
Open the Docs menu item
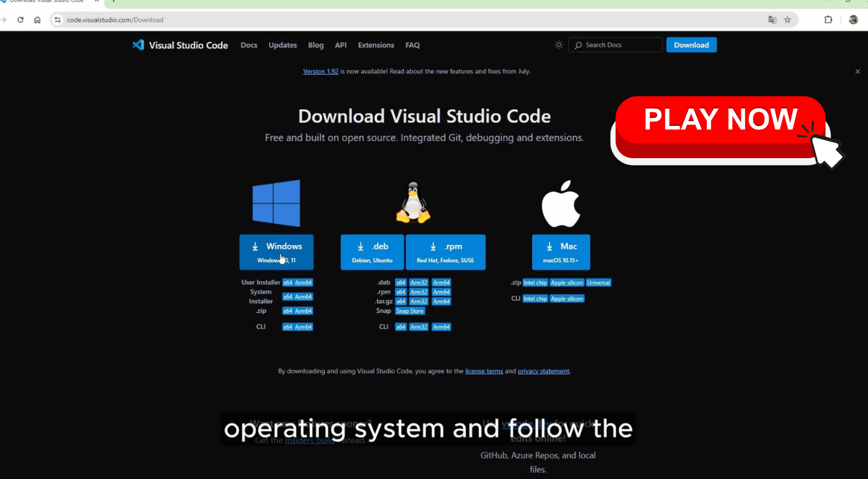coord(249,45)
